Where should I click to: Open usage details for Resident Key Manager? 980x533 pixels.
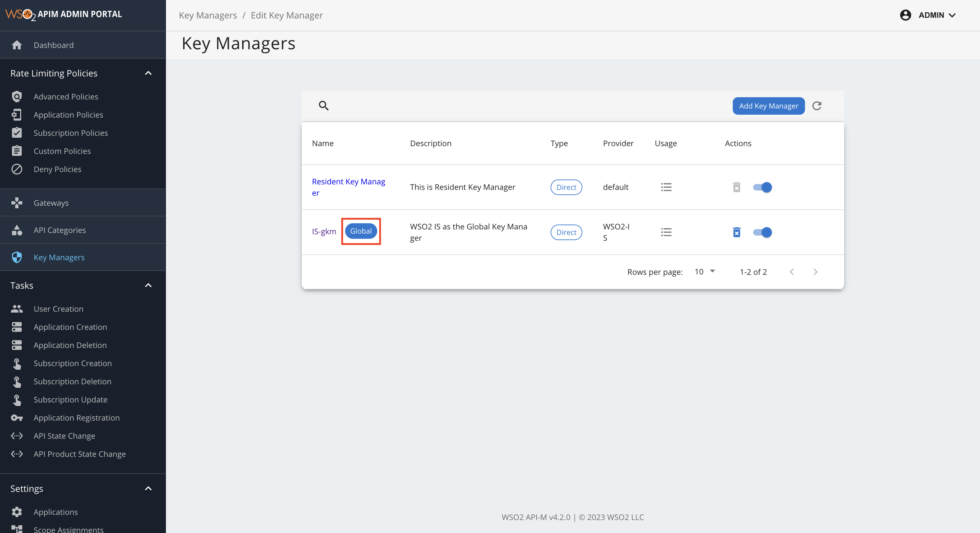(x=666, y=187)
